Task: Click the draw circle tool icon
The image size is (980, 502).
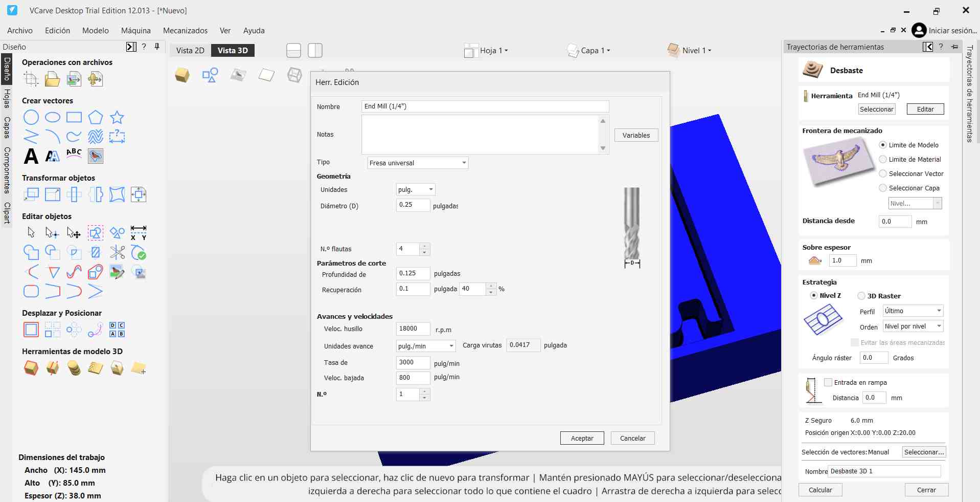Action: (31, 117)
